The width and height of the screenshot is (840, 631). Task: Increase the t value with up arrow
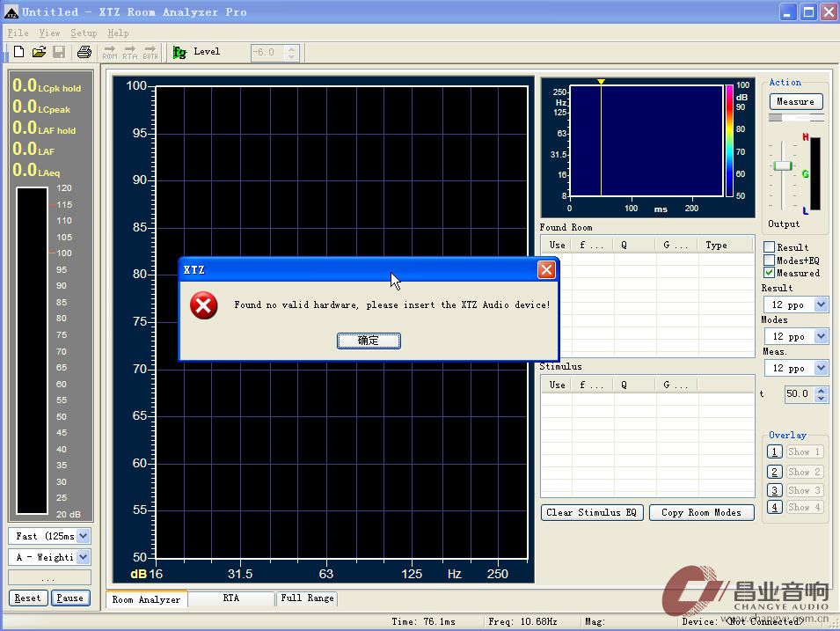822,390
